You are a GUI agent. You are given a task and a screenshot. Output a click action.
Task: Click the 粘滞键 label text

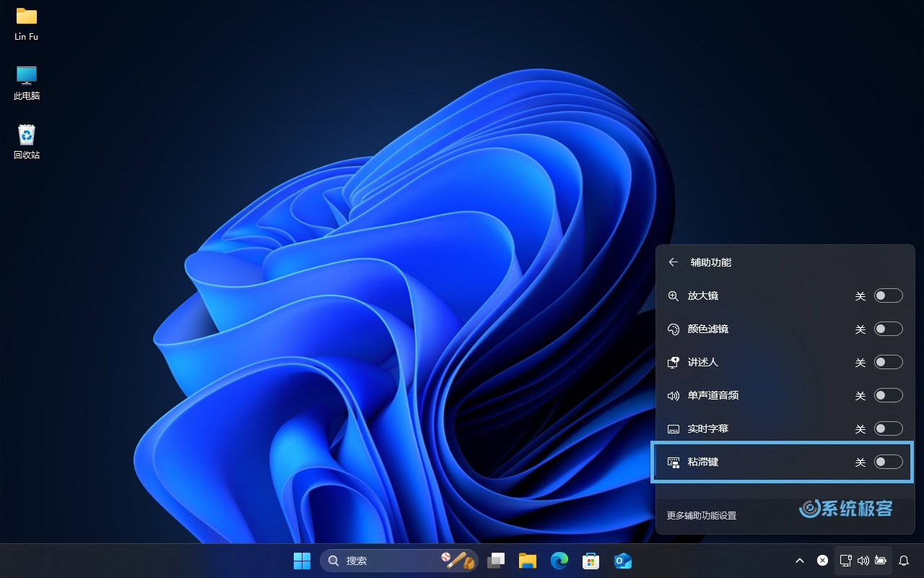click(x=703, y=462)
